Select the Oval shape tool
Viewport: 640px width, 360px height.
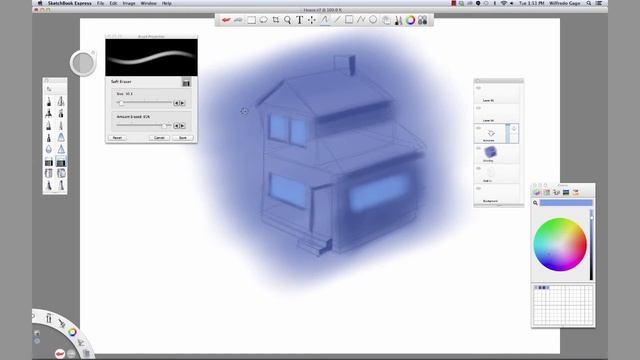[373, 20]
